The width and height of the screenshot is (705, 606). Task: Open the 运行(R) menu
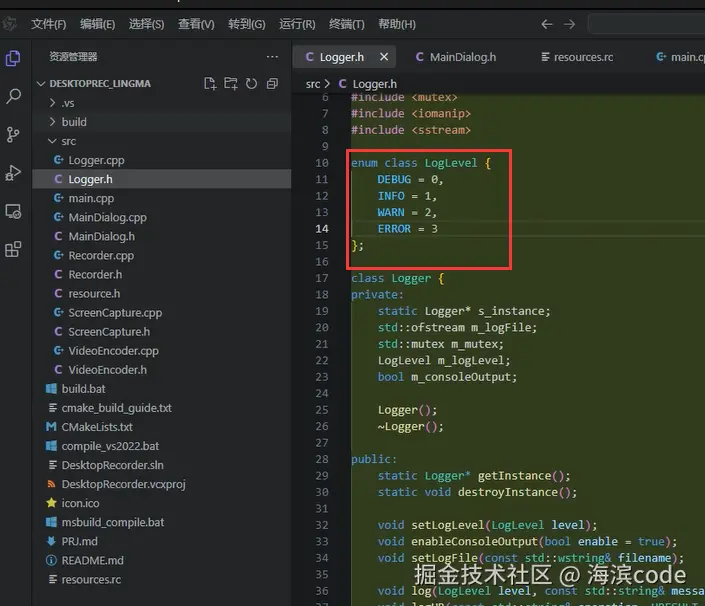coord(297,24)
